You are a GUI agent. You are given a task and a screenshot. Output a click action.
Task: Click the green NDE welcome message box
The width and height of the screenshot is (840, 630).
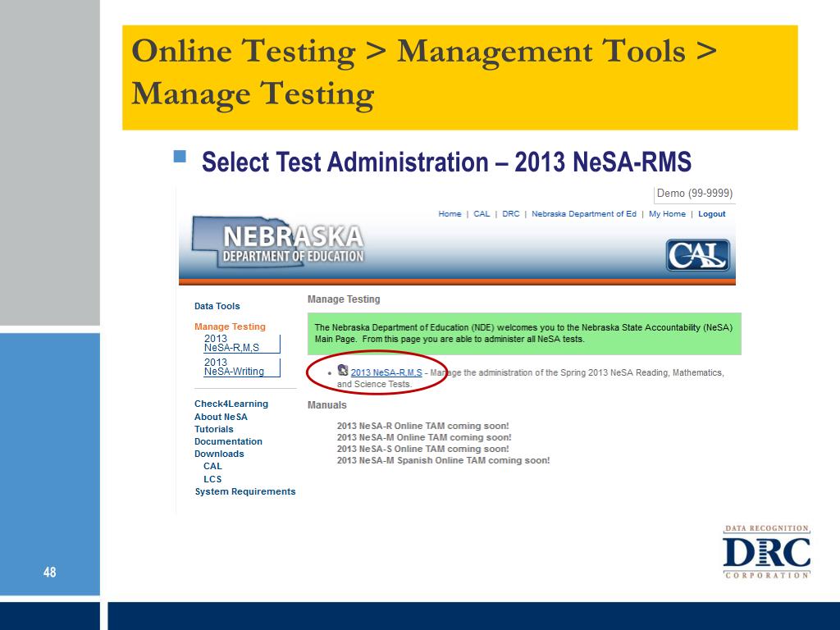[524, 334]
